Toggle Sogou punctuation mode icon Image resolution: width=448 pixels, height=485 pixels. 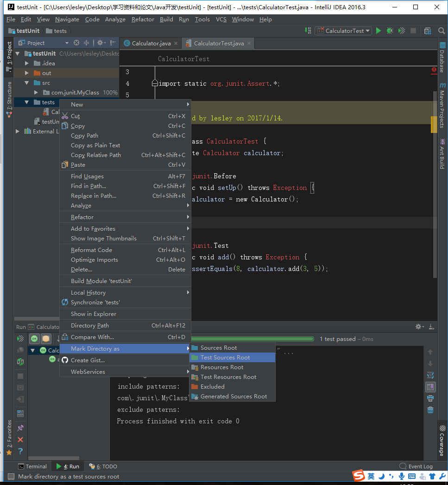click(391, 476)
